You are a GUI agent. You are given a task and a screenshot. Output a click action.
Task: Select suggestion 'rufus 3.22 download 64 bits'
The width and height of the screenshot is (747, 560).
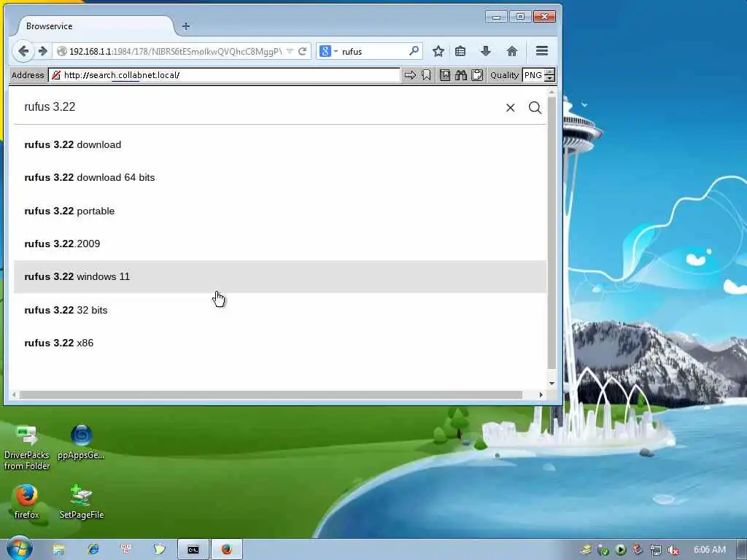point(280,178)
